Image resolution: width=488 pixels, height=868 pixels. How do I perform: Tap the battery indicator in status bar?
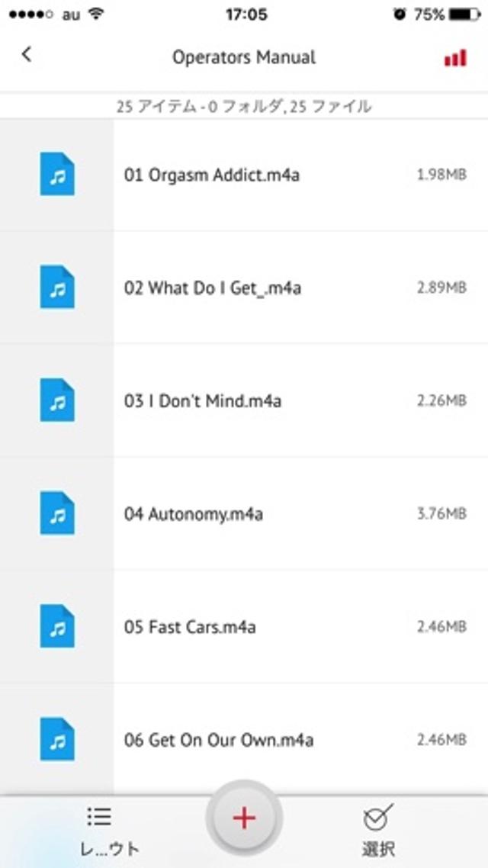coord(464,14)
